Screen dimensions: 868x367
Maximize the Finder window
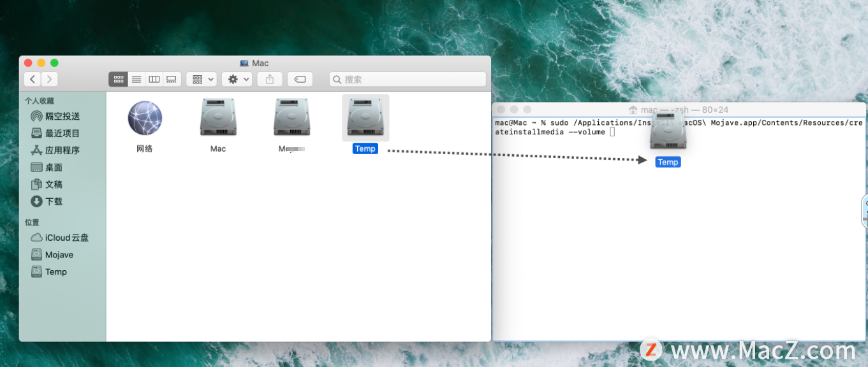coord(54,62)
